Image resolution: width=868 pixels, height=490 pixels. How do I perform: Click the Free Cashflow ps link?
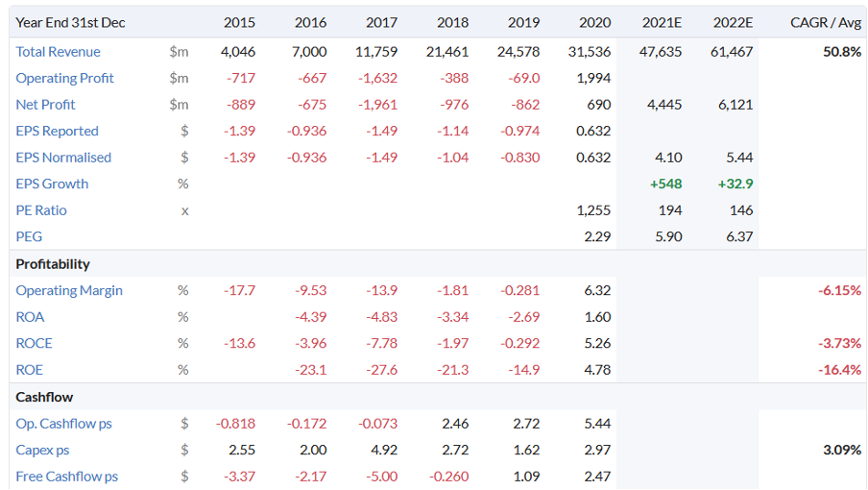tap(66, 476)
